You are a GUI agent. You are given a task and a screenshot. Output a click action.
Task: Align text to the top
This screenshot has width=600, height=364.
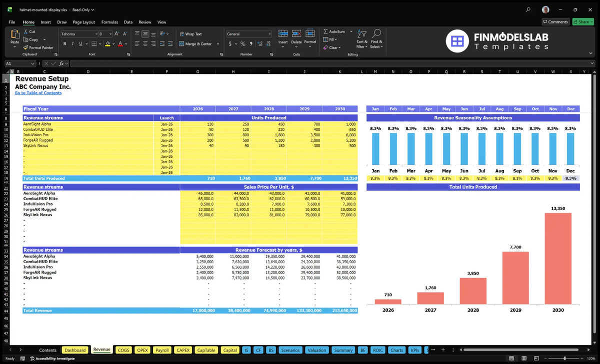click(x=137, y=34)
